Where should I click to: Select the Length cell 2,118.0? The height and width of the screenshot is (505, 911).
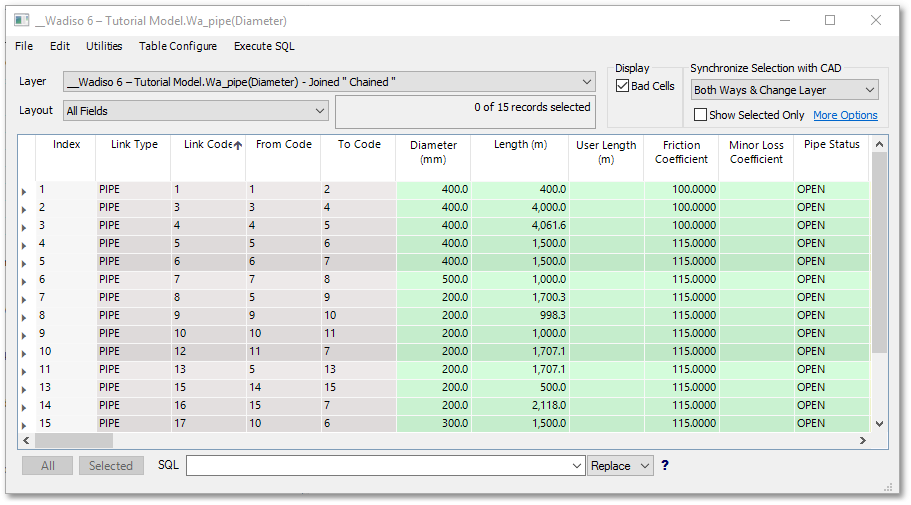(520, 406)
